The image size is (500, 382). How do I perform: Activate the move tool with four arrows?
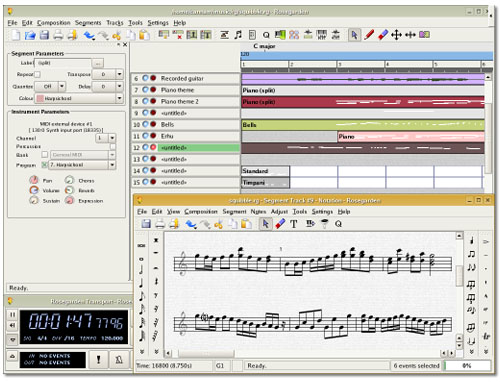coord(396,35)
